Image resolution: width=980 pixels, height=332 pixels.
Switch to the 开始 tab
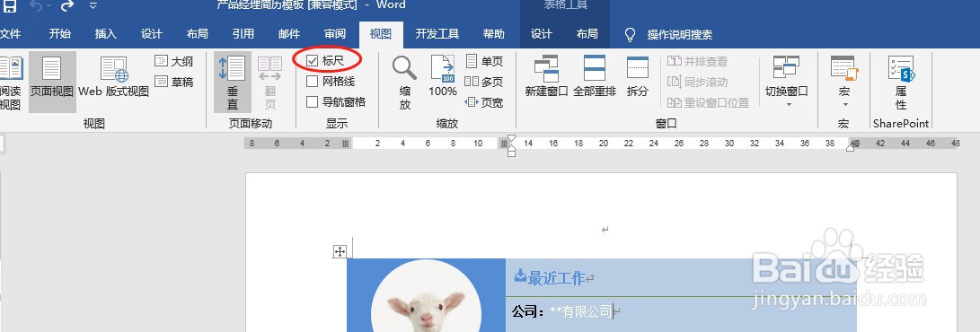(x=60, y=34)
